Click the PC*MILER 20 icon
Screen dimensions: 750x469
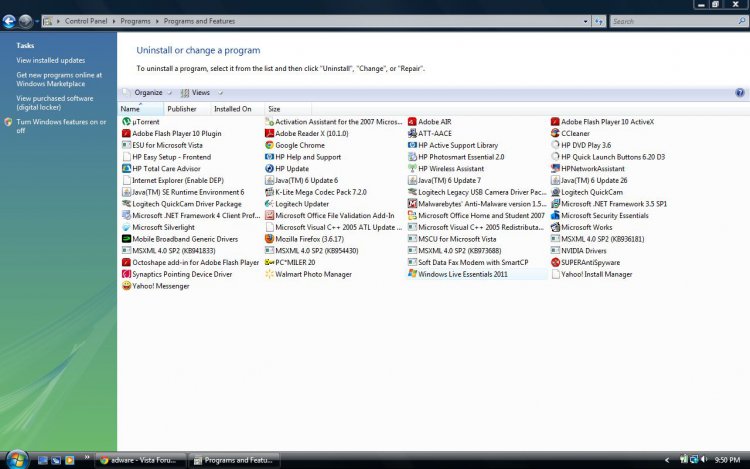(x=269, y=262)
